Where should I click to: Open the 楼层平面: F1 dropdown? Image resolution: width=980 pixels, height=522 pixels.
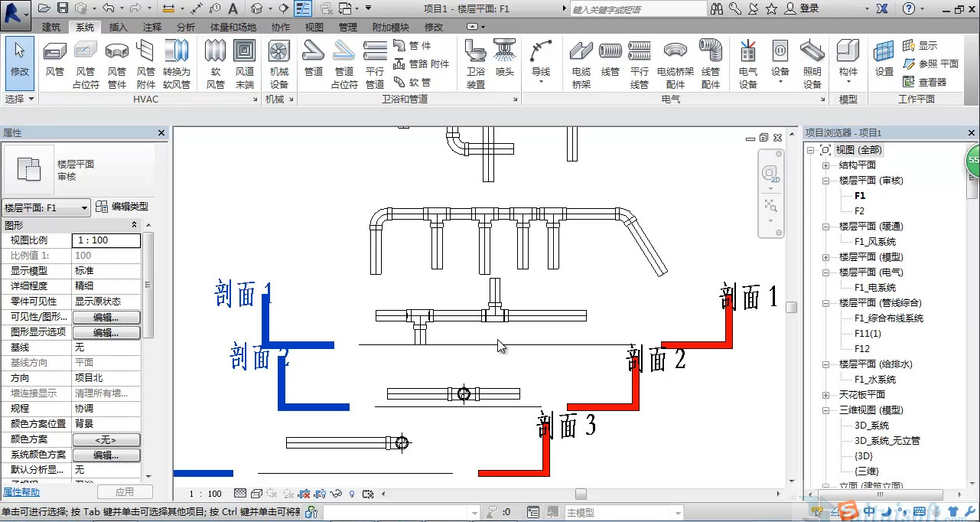[84, 207]
